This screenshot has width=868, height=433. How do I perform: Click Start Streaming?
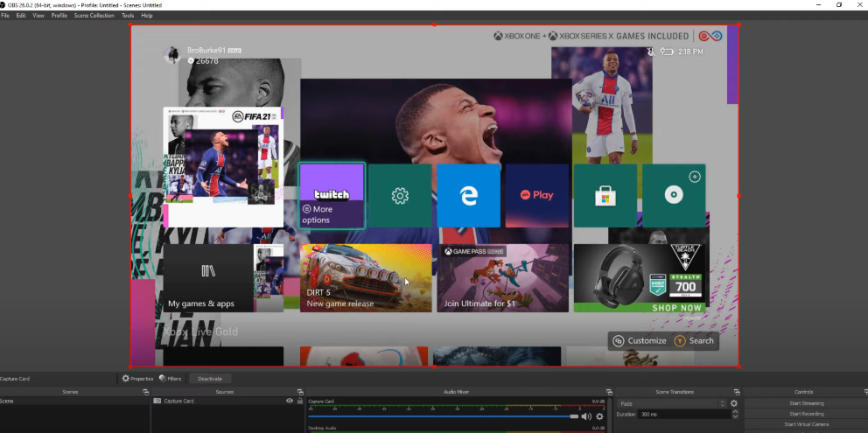pos(806,403)
